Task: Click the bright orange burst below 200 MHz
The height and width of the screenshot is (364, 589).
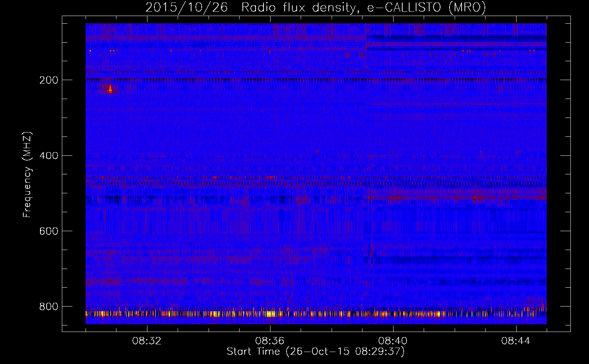Action: pyautogui.click(x=109, y=88)
